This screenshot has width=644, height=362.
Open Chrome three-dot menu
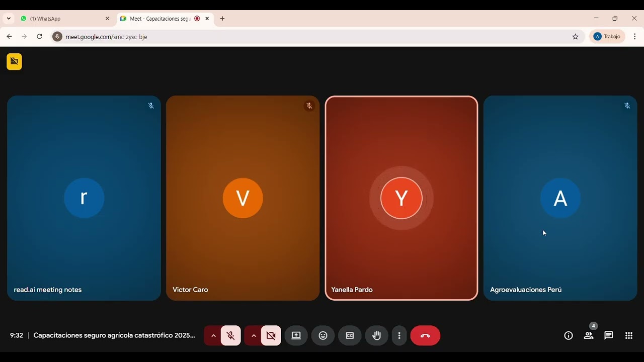(x=634, y=37)
